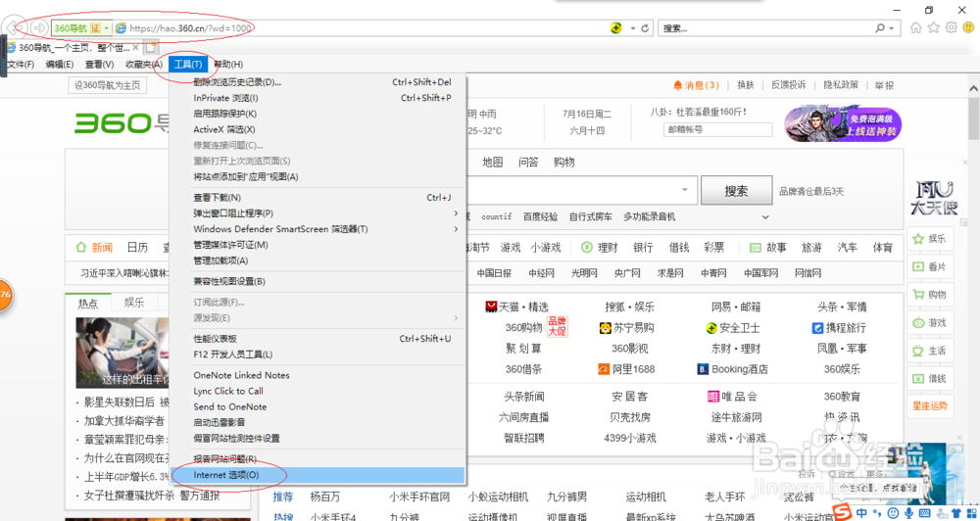Select 删除浏览历史记录(D) menu entry
The height and width of the screenshot is (521, 980).
coord(318,82)
